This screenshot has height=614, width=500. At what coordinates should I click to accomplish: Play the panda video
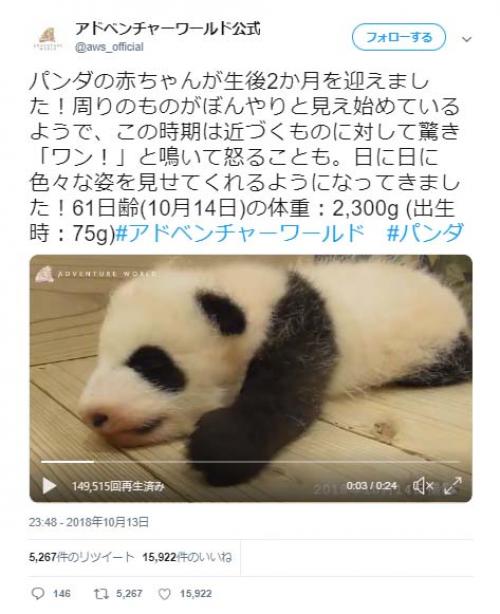tap(49, 486)
